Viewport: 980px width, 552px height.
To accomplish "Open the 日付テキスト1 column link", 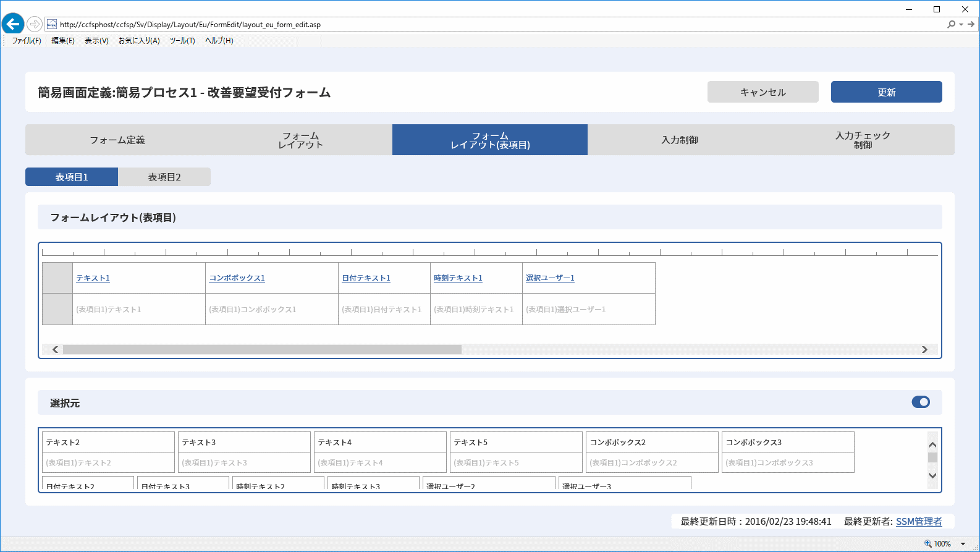I will click(x=366, y=278).
